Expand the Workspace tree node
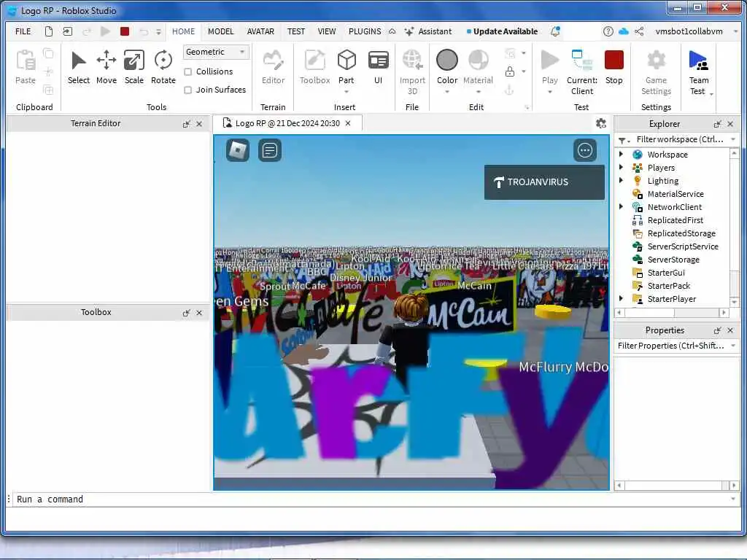 621,155
